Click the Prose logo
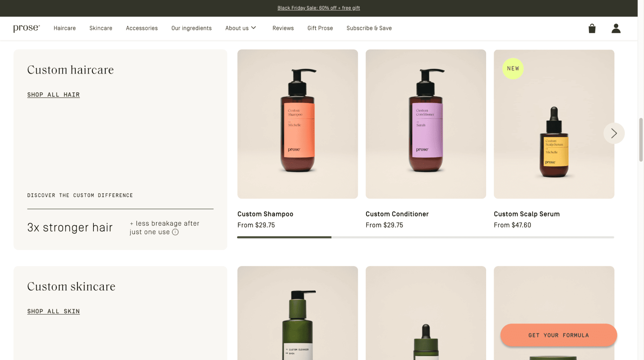Viewport: 644px width, 360px height. point(26,28)
